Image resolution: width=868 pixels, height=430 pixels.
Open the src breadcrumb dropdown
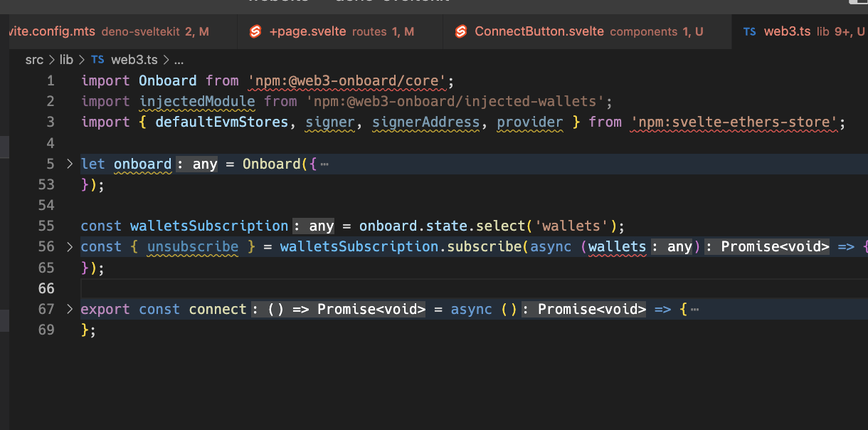[x=34, y=60]
